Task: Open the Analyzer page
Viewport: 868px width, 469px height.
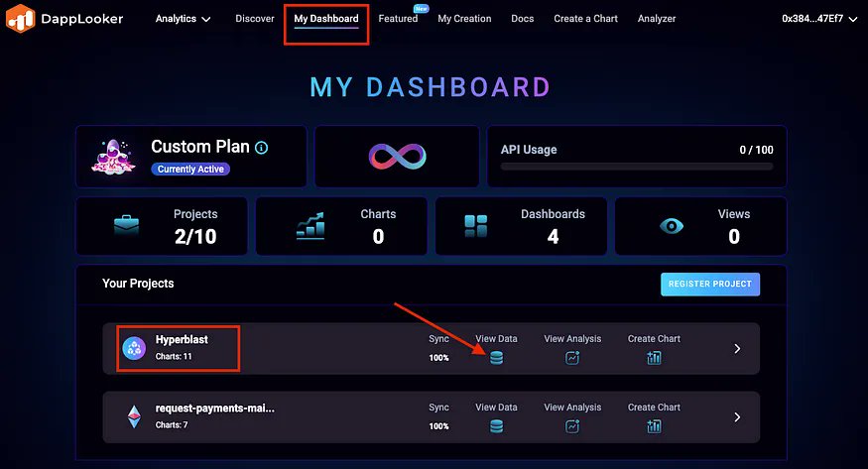Action: coord(657,19)
